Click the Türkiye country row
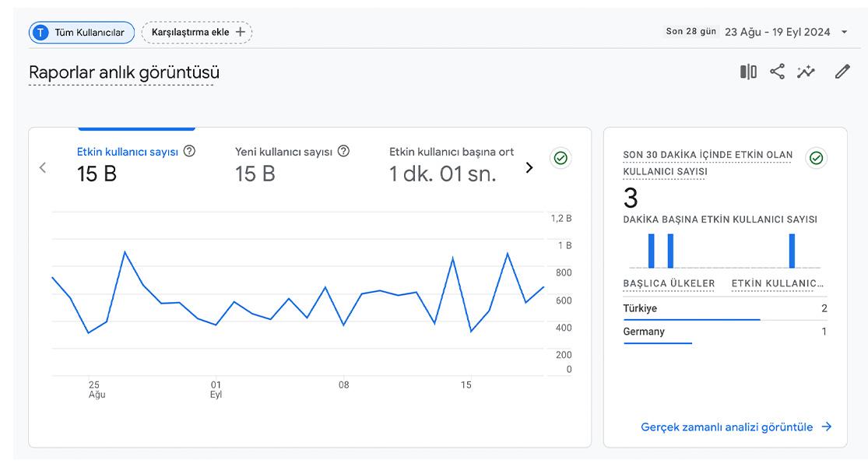Screen dimensions: 868x467 tap(726, 309)
